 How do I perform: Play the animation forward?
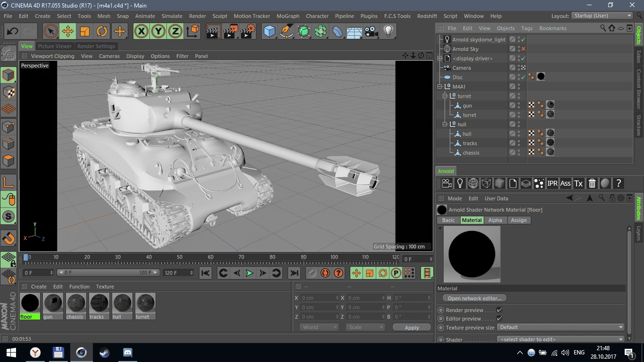(x=249, y=273)
